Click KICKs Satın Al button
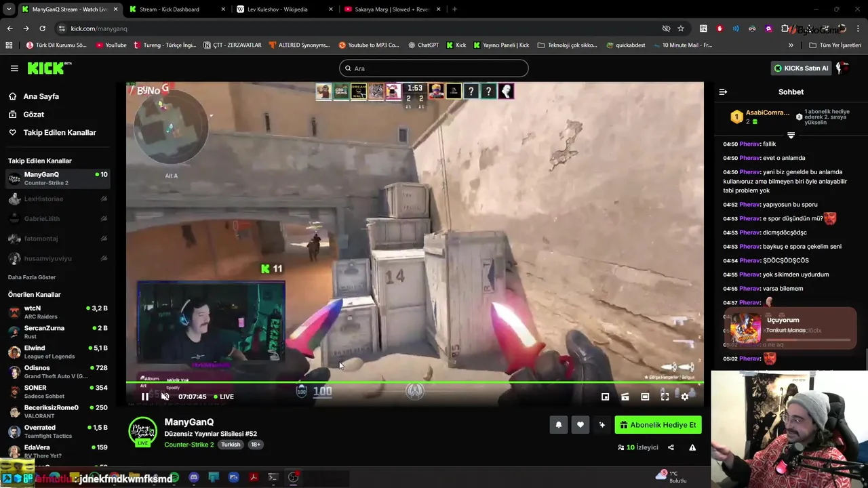The width and height of the screenshot is (868, 488). [x=802, y=68]
